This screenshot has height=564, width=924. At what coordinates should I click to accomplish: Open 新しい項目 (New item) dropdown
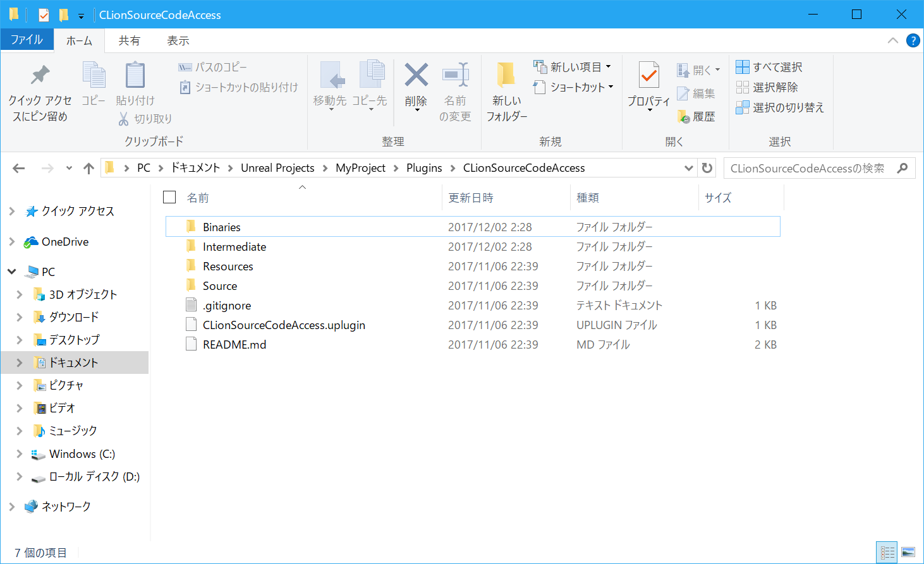pos(572,67)
